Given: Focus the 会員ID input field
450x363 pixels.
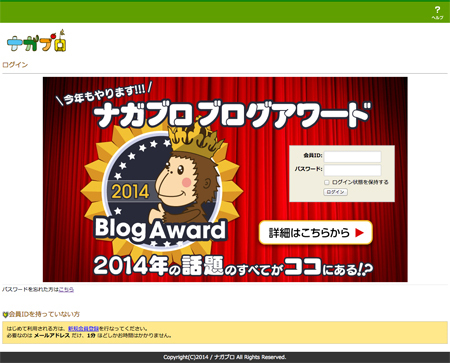Looking at the screenshot, I should 352,157.
